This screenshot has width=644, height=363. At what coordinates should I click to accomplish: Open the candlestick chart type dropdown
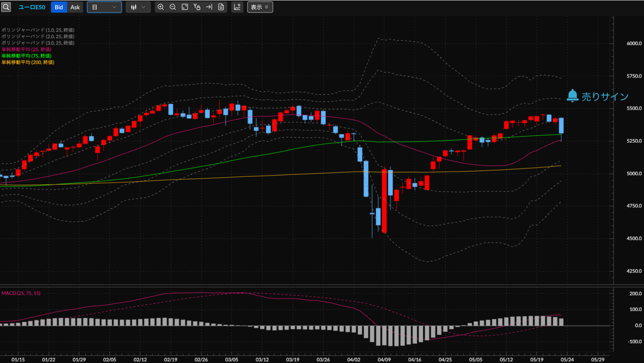point(138,7)
